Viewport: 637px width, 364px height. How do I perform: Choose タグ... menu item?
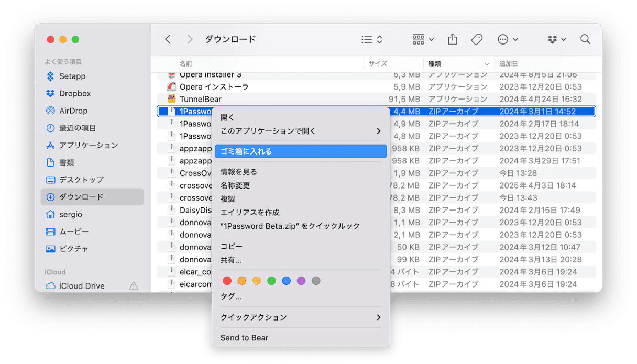coord(301,296)
